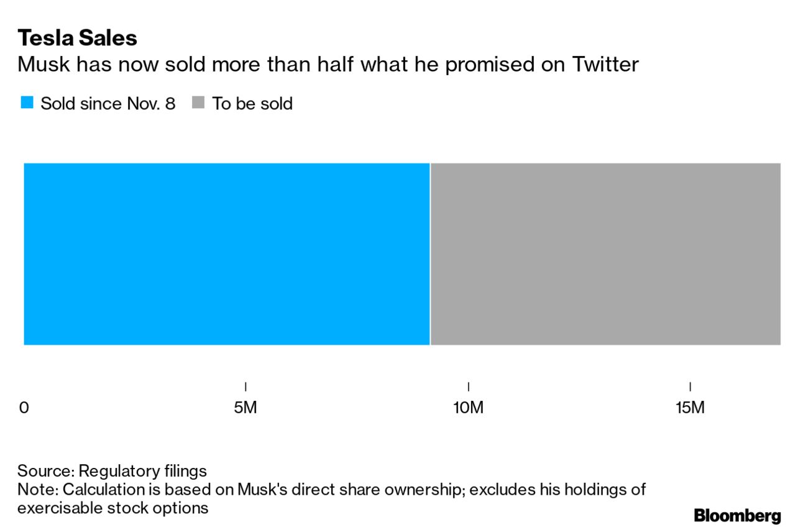The width and height of the screenshot is (798, 532).
Task: Click the Bloomberg logo
Action: [x=737, y=515]
